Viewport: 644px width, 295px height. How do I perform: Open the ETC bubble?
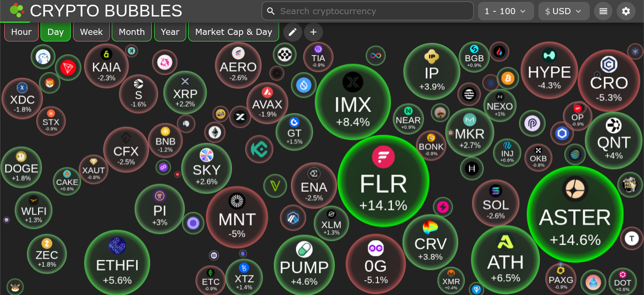pos(211,280)
